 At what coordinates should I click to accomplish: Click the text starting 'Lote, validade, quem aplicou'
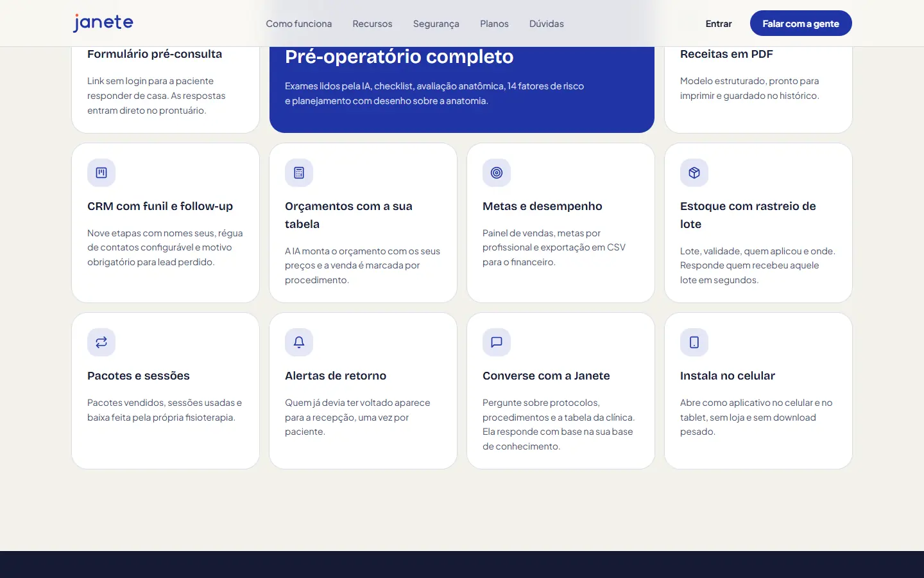click(758, 265)
